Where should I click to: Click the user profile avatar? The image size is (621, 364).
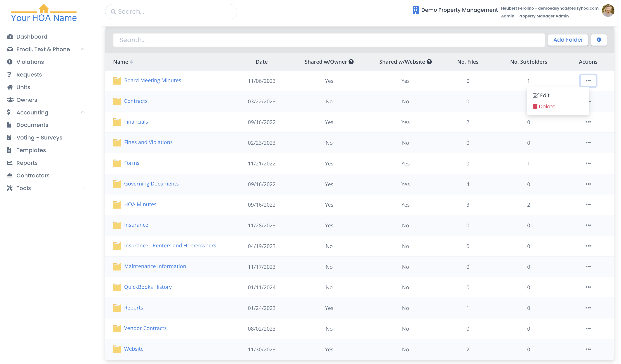(x=608, y=11)
